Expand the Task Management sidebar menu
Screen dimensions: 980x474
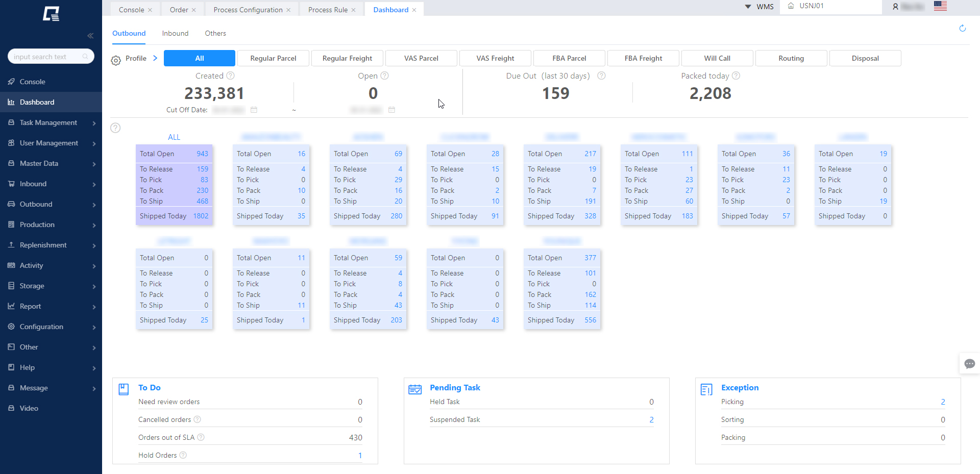pos(51,122)
